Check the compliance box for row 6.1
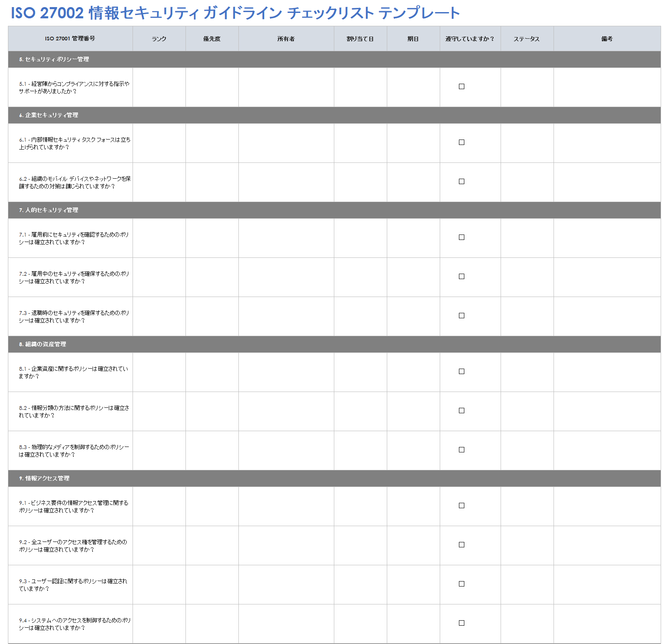This screenshot has width=669, height=644. click(461, 142)
